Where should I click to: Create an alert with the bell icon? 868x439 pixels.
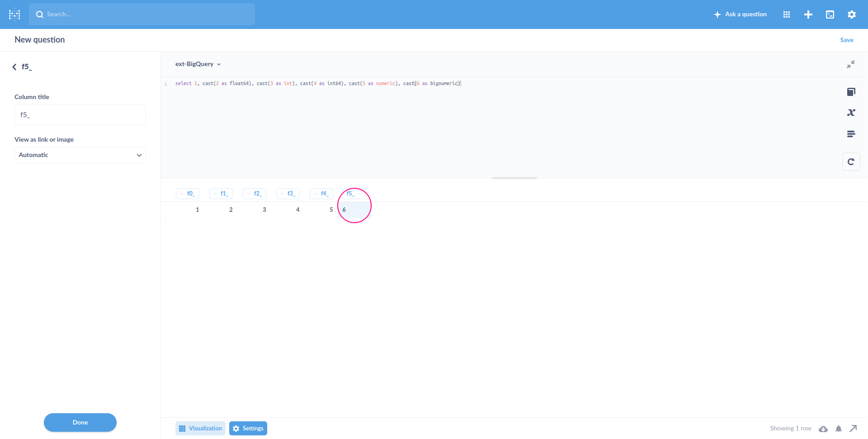(839, 429)
